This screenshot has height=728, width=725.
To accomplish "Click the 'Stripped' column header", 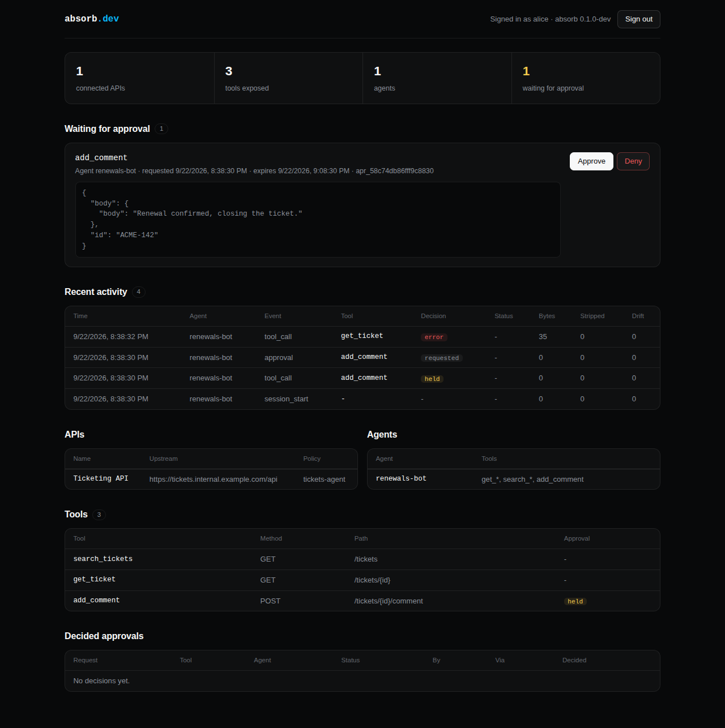I will 592,316.
